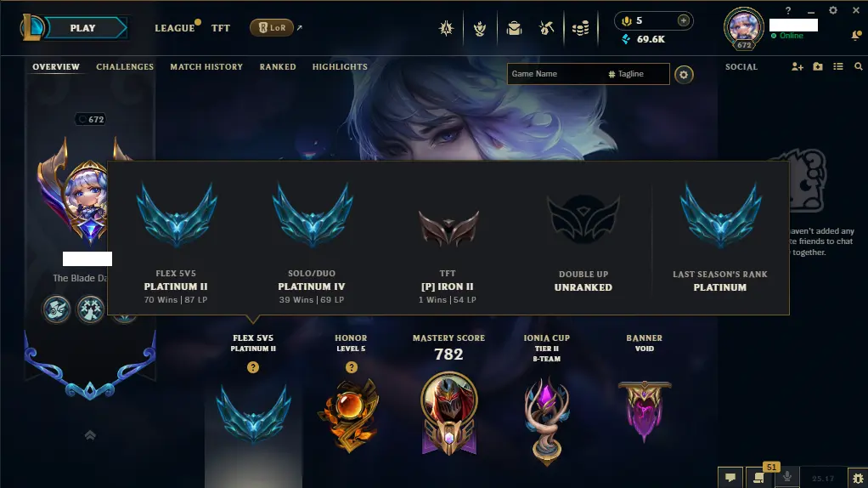Click the add RP plus button
This screenshot has height=488, width=868.
(683, 20)
